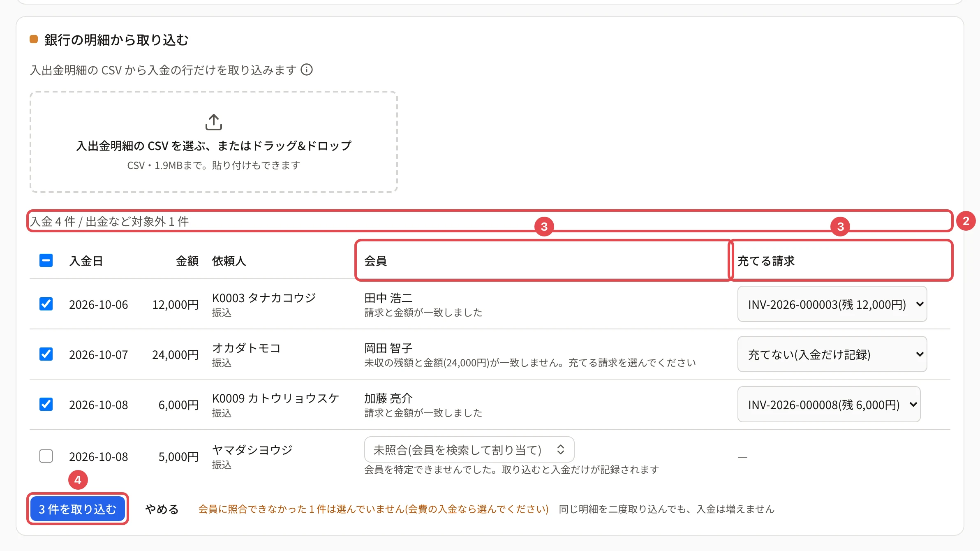Click the 3件を取り込む button
Image resolution: width=980 pixels, height=551 pixels.
[x=78, y=509]
